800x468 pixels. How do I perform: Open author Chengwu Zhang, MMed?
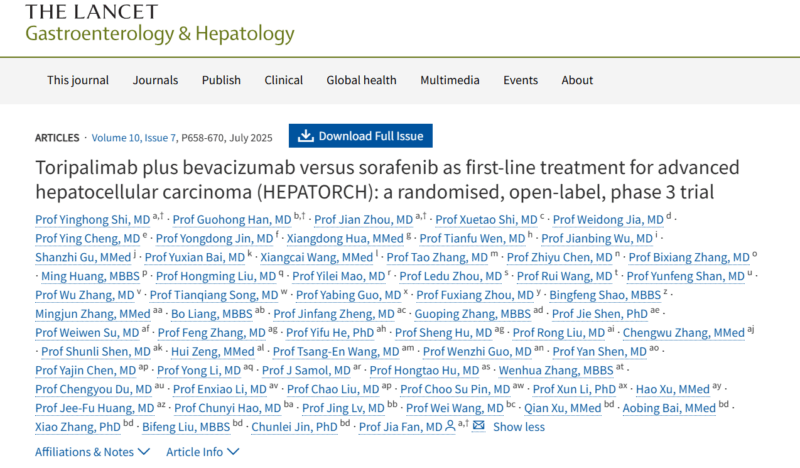684,333
